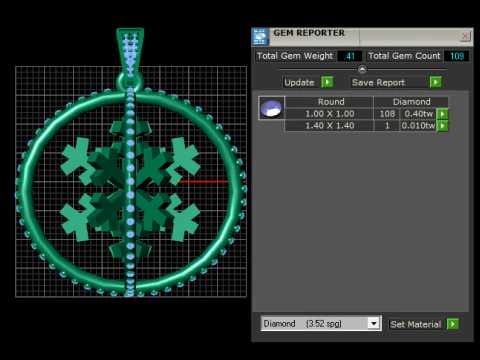This screenshot has height=360, width=480.
Task: Select the round diamond gem thumbnail
Action: pos(271,108)
